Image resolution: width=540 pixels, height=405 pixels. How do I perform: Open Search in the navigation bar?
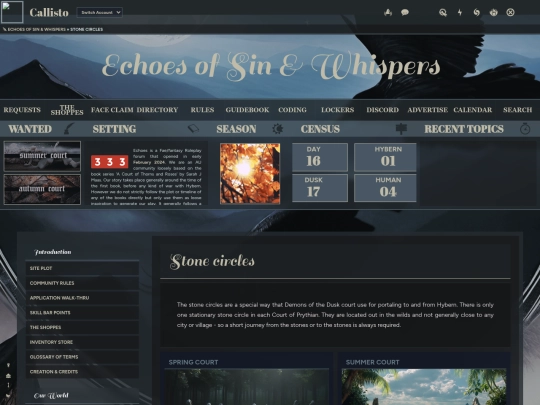517,110
